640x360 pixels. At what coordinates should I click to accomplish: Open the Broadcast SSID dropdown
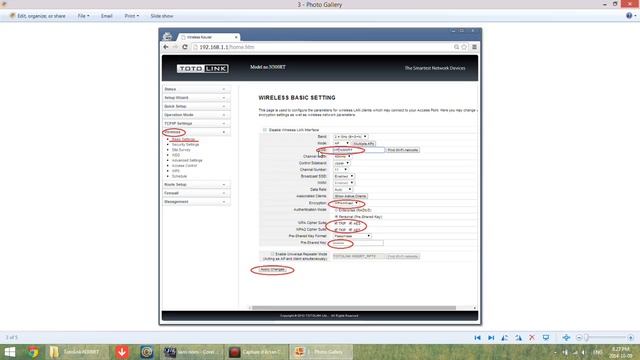(344, 176)
